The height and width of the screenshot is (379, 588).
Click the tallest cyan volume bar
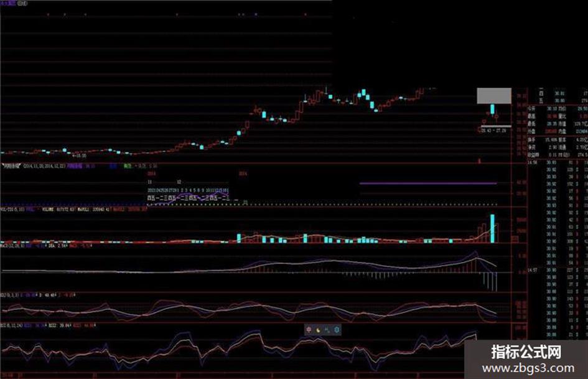492,228
